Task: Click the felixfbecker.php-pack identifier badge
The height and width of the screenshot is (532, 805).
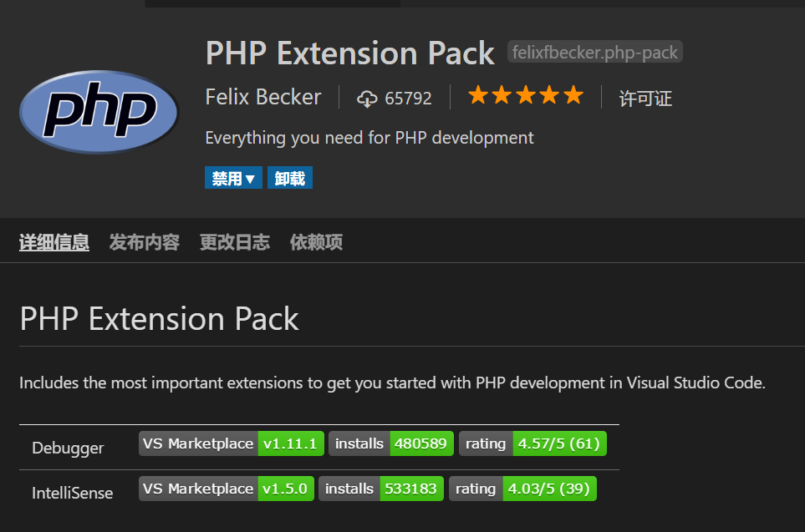Action: tap(594, 52)
